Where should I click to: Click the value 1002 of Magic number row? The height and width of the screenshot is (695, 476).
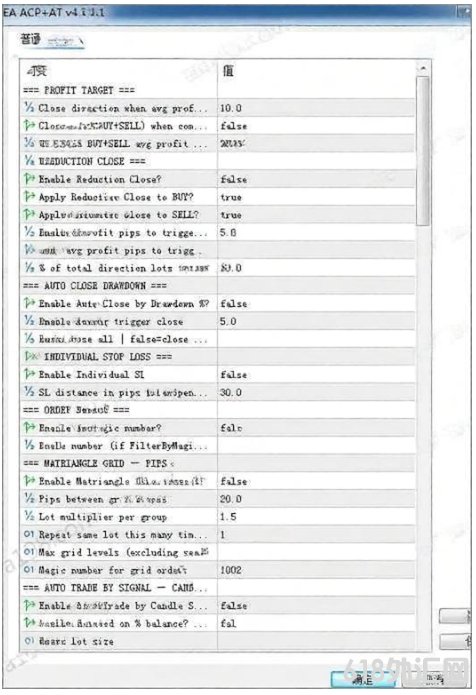point(231,570)
